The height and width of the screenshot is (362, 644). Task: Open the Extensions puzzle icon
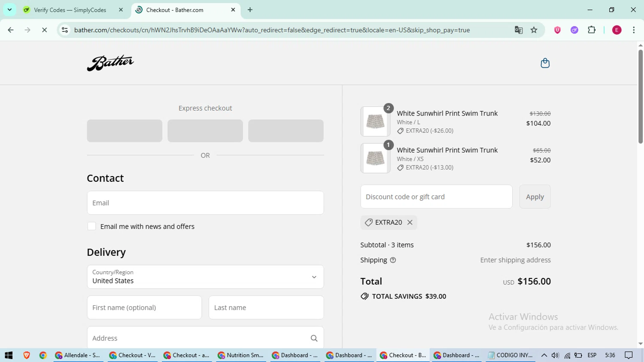click(x=592, y=30)
